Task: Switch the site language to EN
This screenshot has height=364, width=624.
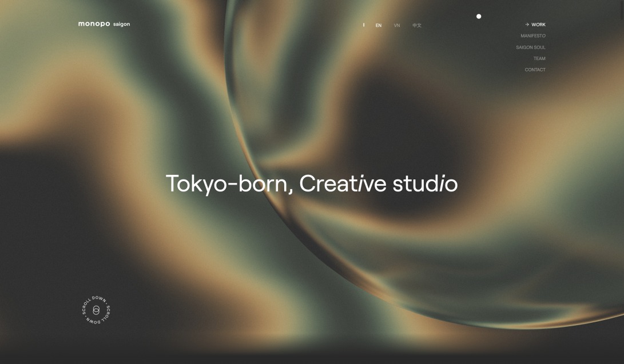Action: click(378, 25)
